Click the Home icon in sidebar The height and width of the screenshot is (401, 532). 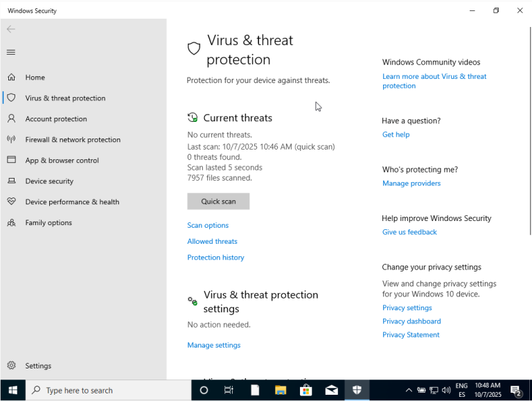coord(11,78)
